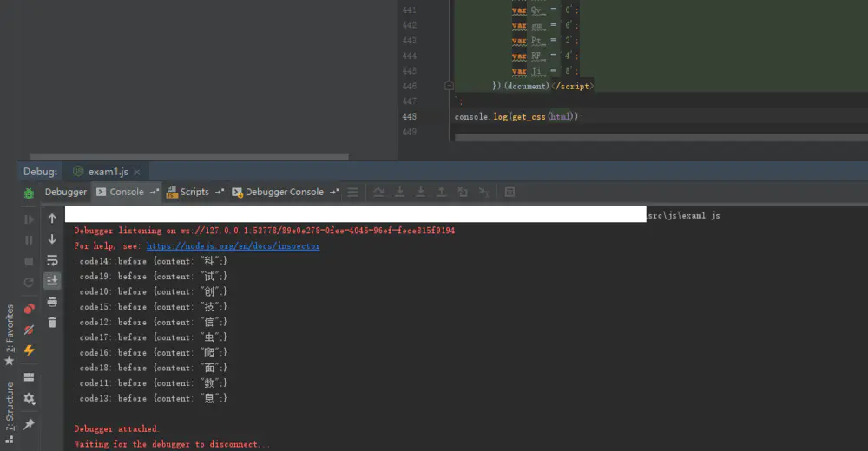Viewport: 868px width, 451px height.
Task: Click the .code14::before console output line
Action: click(150, 261)
